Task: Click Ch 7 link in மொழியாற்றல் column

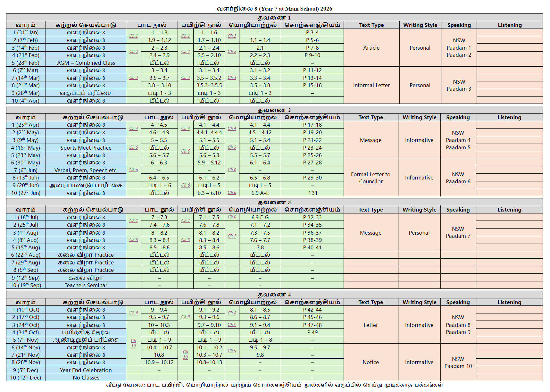Action: (232, 236)
